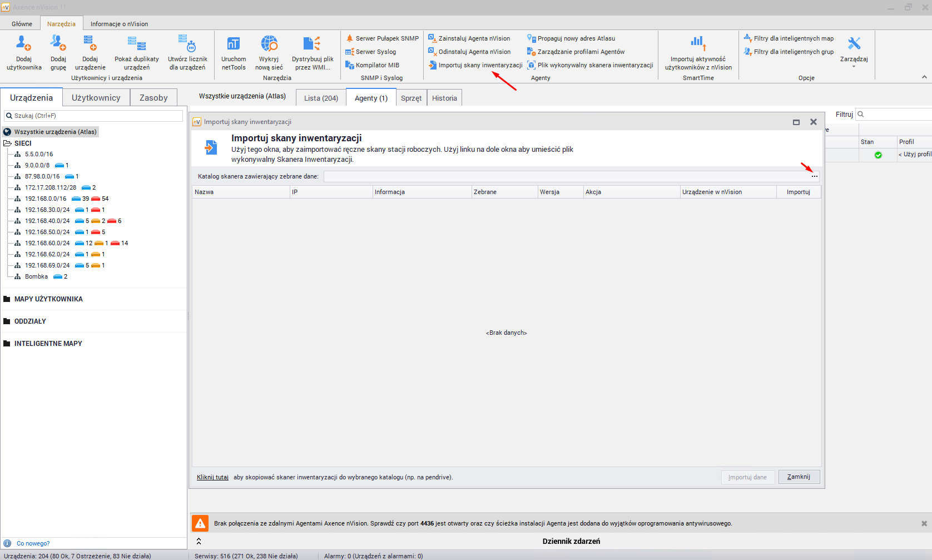
Task: Click the Zamknij button
Action: coord(799,477)
